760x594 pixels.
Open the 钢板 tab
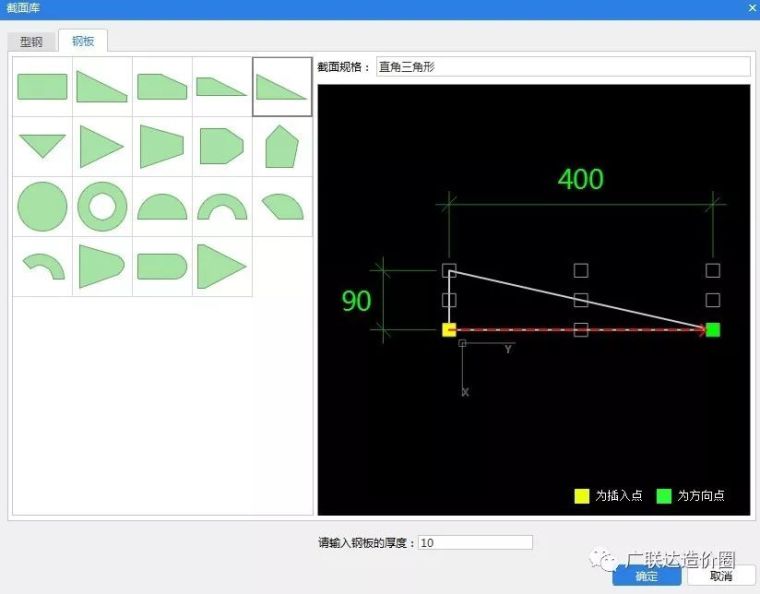click(x=83, y=42)
